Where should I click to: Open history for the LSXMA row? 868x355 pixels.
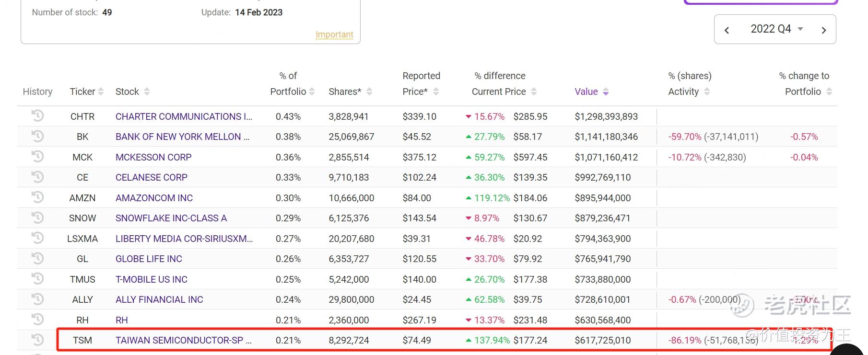point(37,238)
